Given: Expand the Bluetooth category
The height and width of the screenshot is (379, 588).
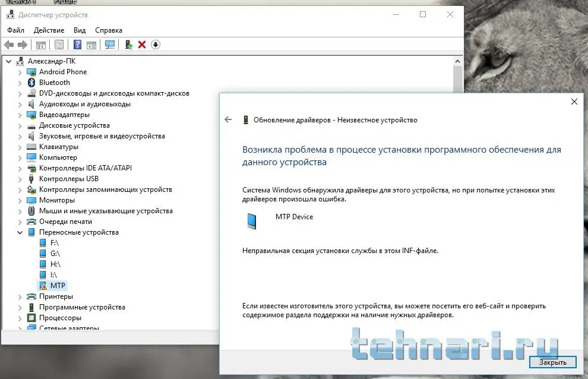Looking at the screenshot, I should (x=20, y=83).
